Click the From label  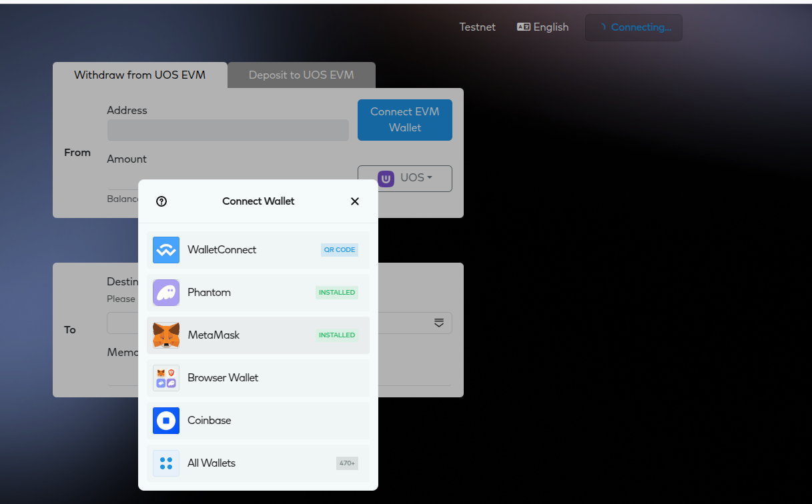[77, 153]
